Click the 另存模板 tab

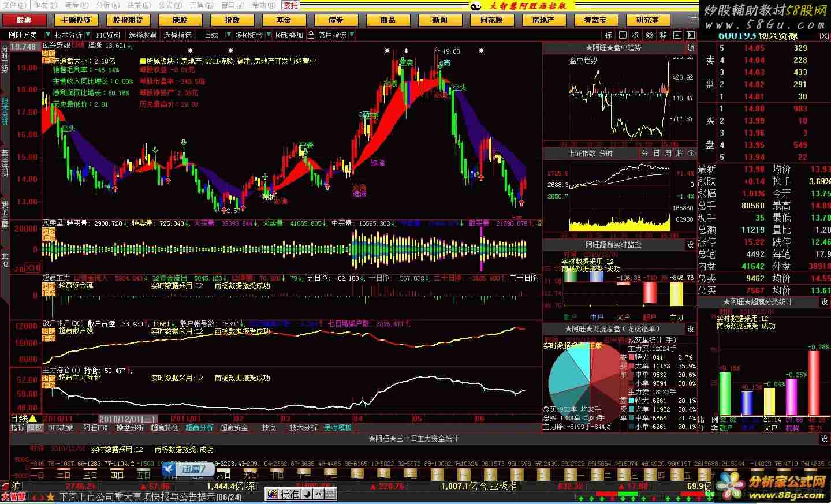pos(338,428)
